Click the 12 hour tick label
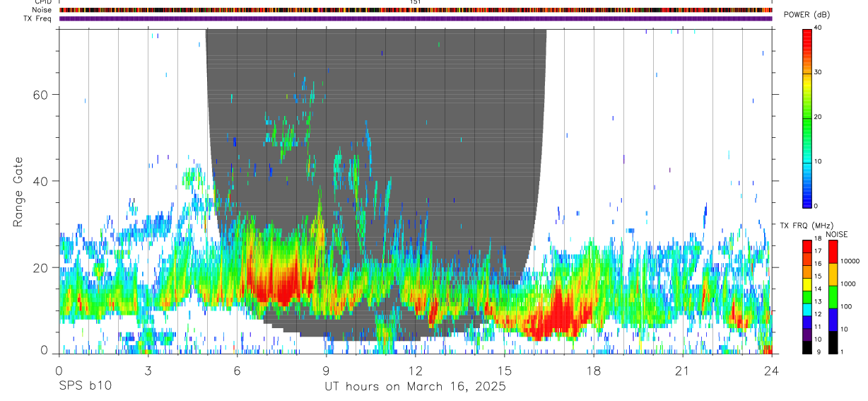 click(x=416, y=371)
